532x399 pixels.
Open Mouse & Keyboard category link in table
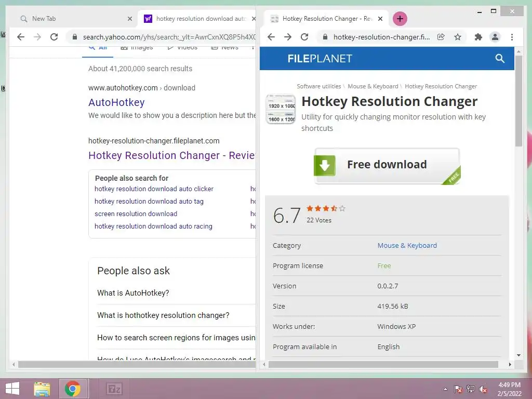(407, 246)
